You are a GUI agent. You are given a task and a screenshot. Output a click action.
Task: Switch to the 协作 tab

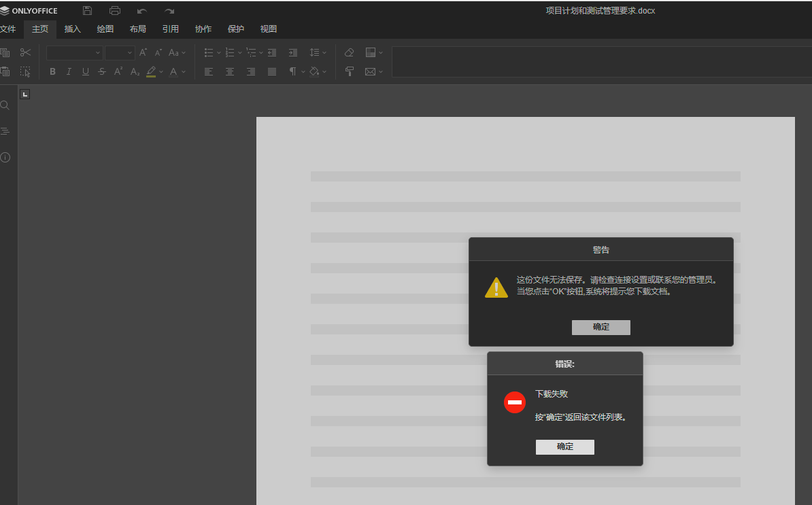pyautogui.click(x=203, y=29)
